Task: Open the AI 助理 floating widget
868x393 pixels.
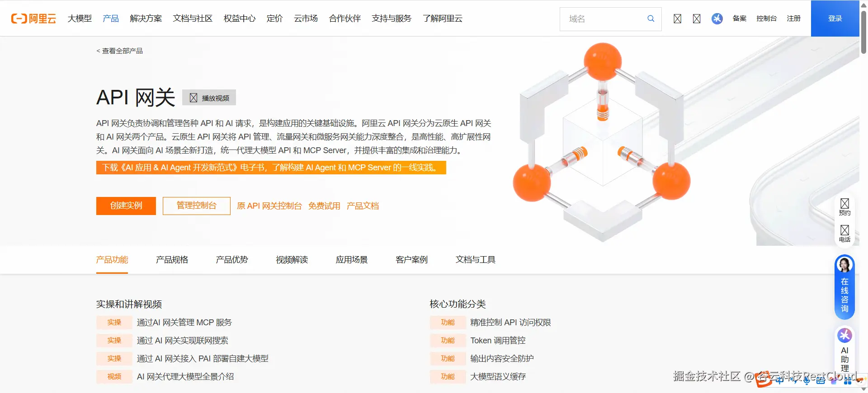Action: [844, 351]
